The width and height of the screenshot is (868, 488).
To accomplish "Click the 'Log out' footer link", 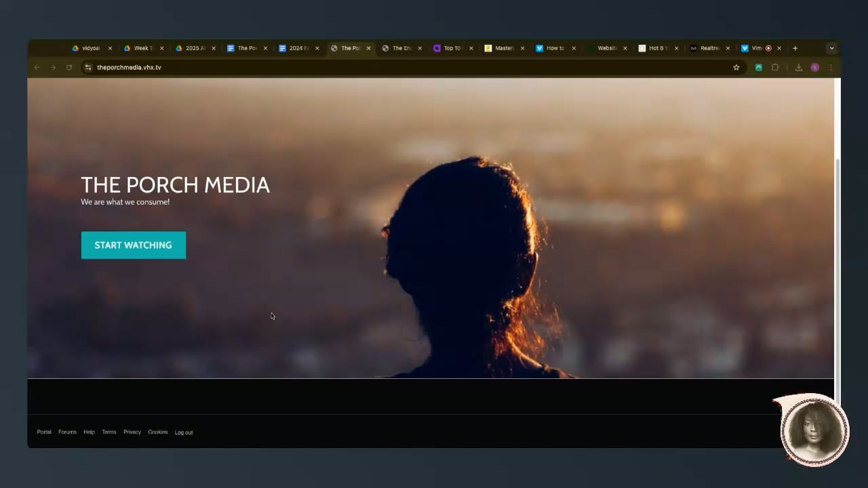I will click(183, 432).
